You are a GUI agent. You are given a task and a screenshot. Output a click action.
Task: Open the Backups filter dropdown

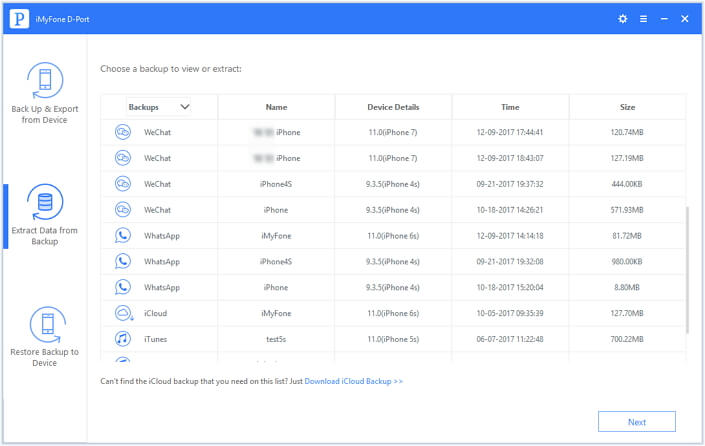click(158, 107)
